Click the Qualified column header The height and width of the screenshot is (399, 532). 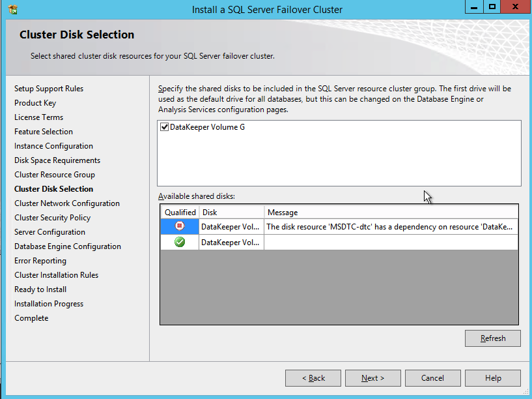click(x=180, y=213)
